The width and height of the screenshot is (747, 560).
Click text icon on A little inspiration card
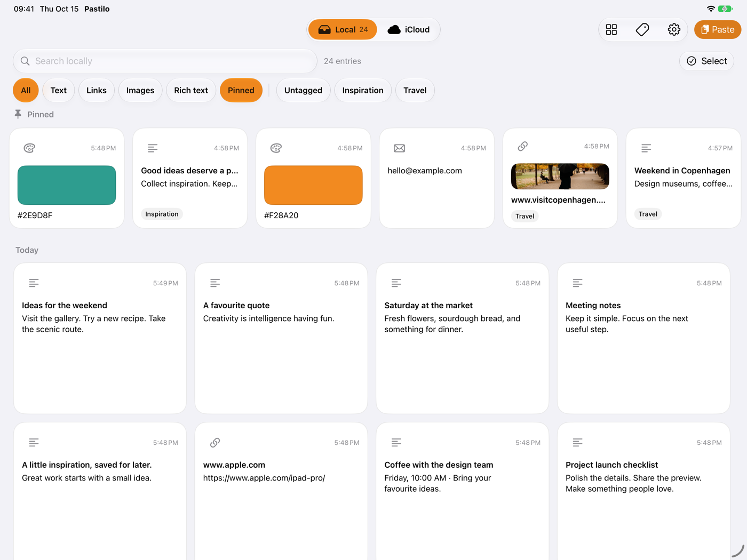coord(34,443)
